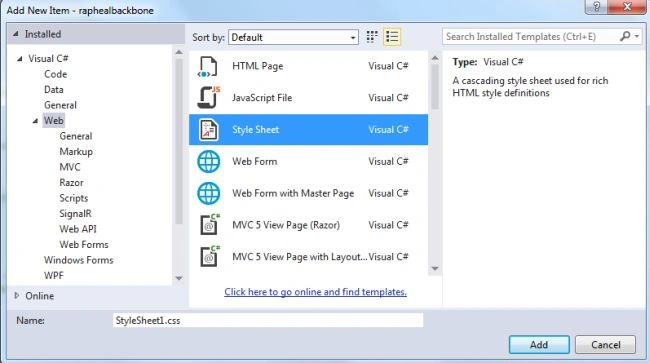Choose Web Form with Master Page name
This screenshot has height=363, width=650.
293,194
